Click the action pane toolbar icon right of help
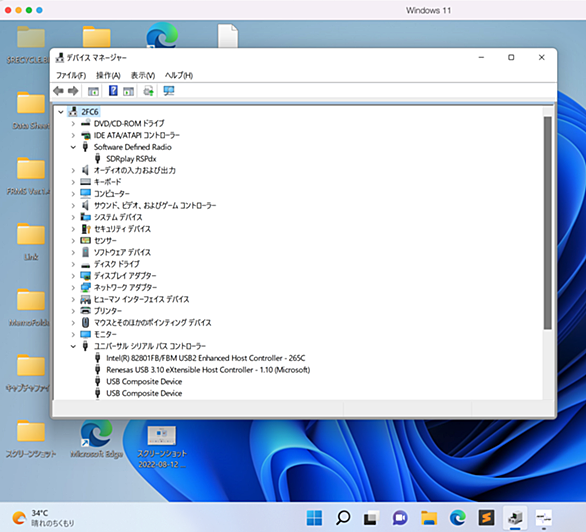Screen dimensions: 586x532 [129, 91]
